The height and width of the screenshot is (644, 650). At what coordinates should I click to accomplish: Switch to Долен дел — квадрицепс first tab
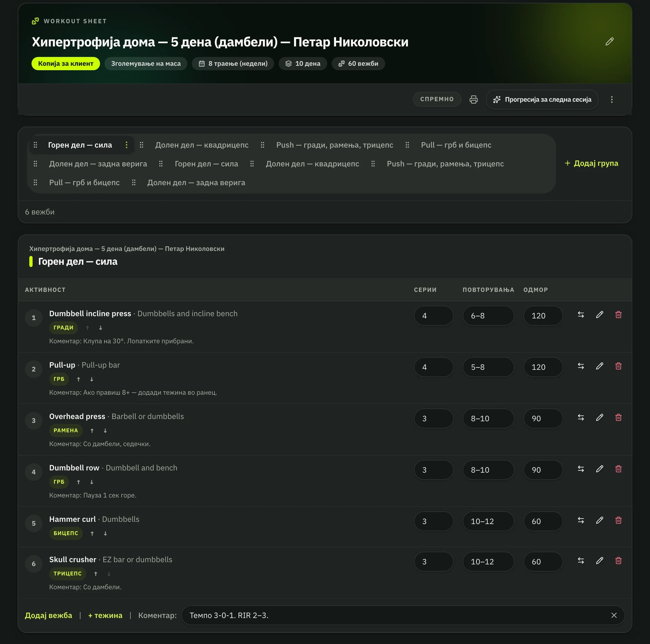coord(201,145)
